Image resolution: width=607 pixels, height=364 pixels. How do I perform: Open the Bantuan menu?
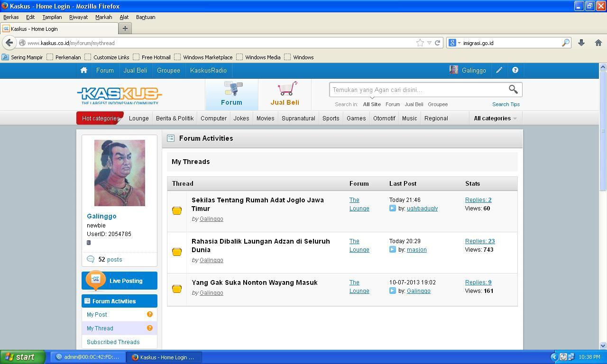coord(146,17)
